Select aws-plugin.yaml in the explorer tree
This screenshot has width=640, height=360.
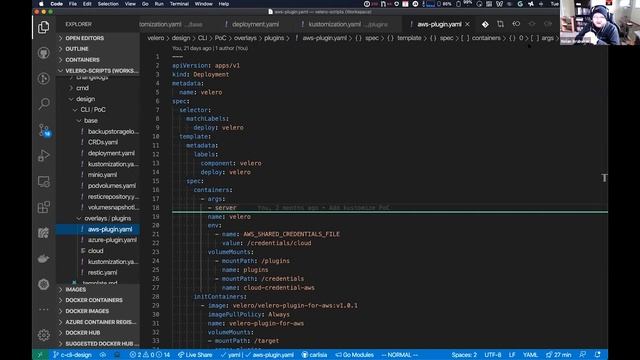98,229
